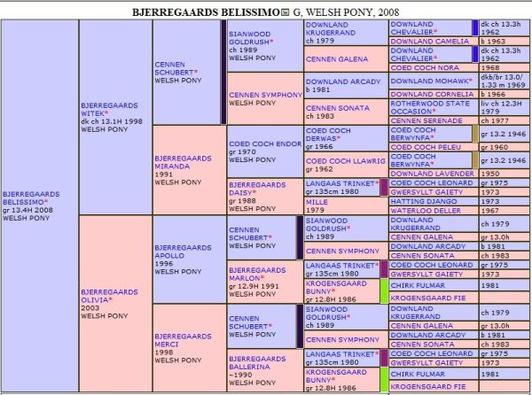Select BJERREGAARDS APOLLO in the pedigree
The image size is (532, 395).
point(183,252)
